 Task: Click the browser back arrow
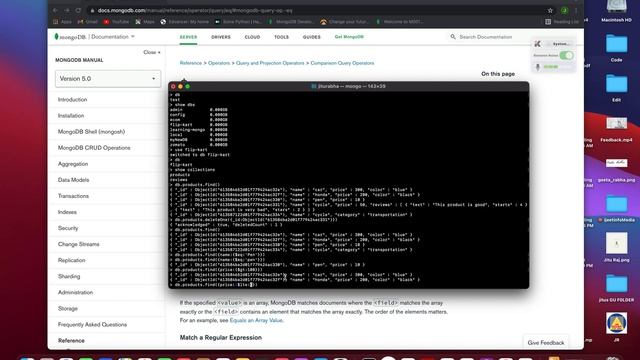pyautogui.click(x=55, y=10)
